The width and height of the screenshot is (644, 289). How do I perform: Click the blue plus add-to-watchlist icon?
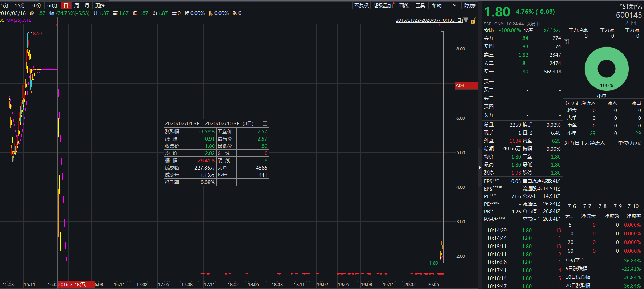(x=640, y=23)
